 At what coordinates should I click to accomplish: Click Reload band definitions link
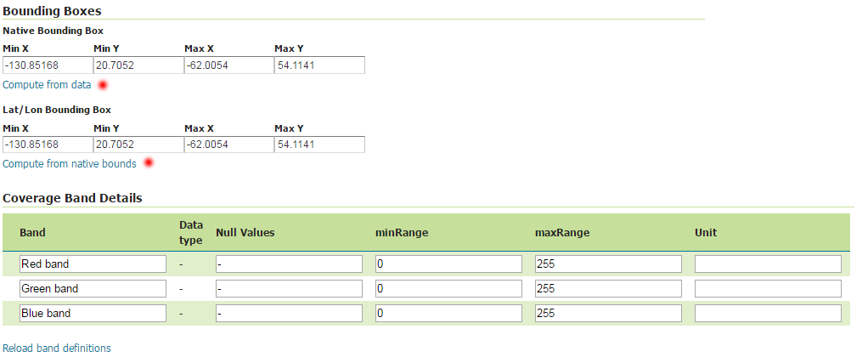57,348
